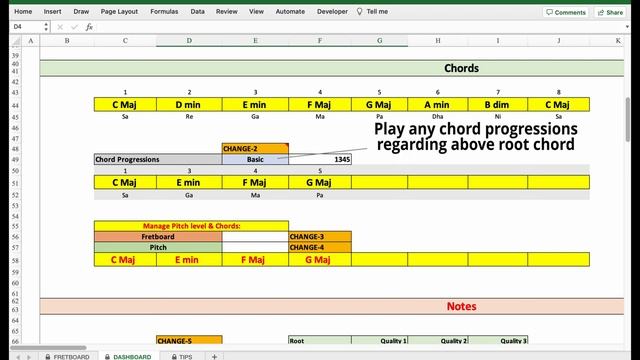
Task: Click the next sheet navigation arrow
Action: 29,357
